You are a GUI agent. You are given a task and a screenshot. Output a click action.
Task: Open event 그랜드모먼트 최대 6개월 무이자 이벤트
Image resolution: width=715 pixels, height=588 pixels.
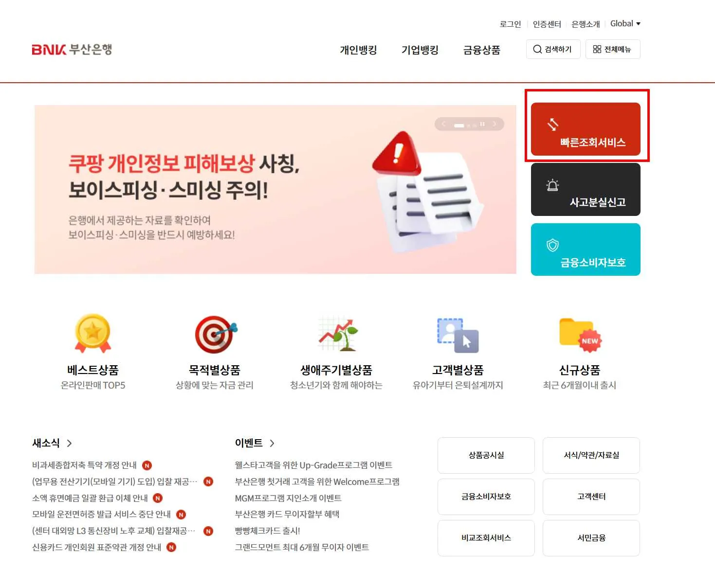tap(302, 547)
